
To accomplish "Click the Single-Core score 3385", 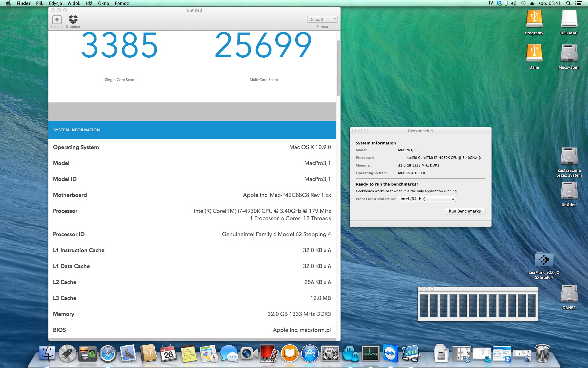I will [x=120, y=45].
